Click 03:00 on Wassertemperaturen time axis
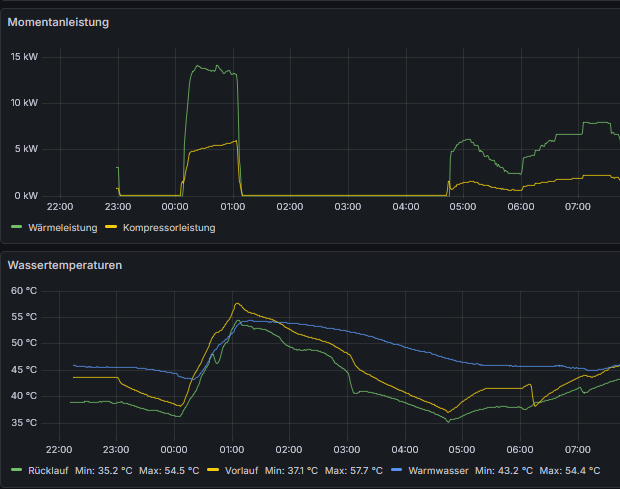The image size is (620, 489). click(347, 450)
